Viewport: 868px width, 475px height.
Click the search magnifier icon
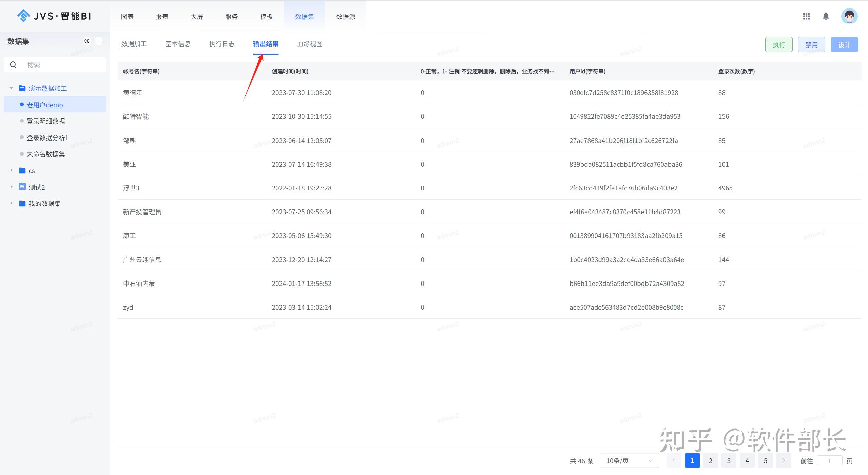pyautogui.click(x=13, y=65)
